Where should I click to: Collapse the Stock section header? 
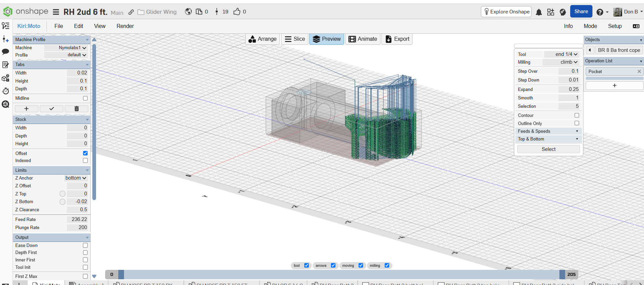pyautogui.click(x=52, y=119)
